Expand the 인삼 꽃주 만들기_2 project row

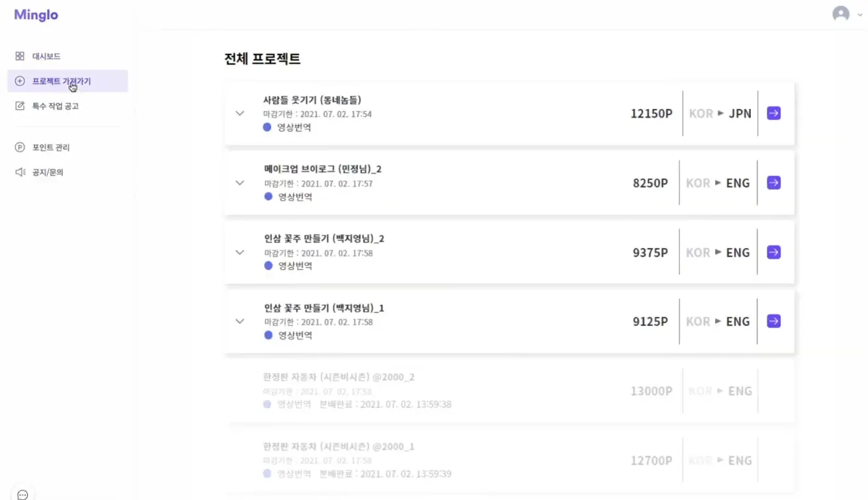pos(240,252)
